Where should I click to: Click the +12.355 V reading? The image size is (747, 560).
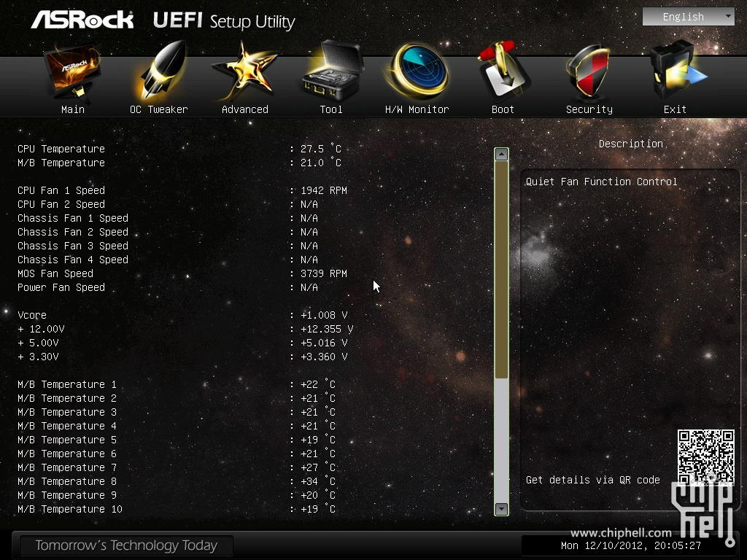coord(327,329)
